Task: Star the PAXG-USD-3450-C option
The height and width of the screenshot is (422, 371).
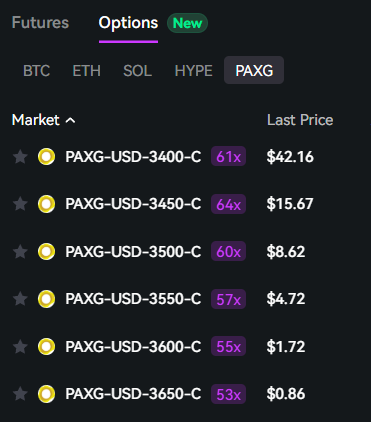Action: [x=20, y=204]
